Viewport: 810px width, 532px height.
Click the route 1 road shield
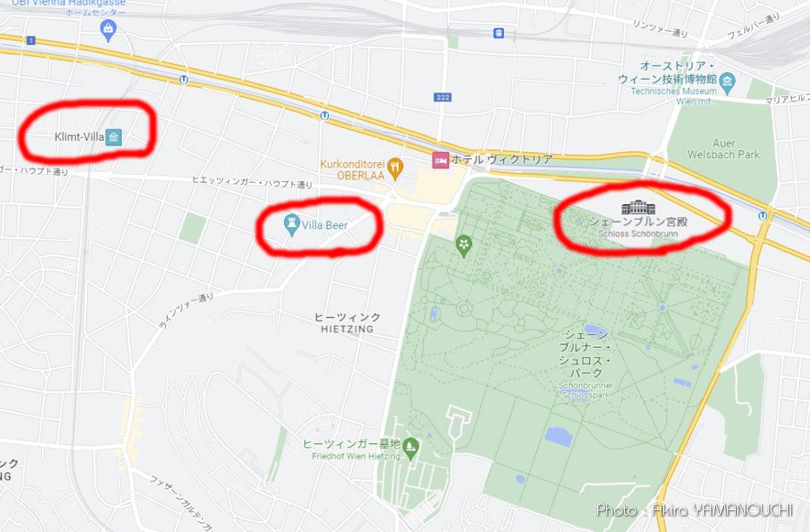[31, 40]
